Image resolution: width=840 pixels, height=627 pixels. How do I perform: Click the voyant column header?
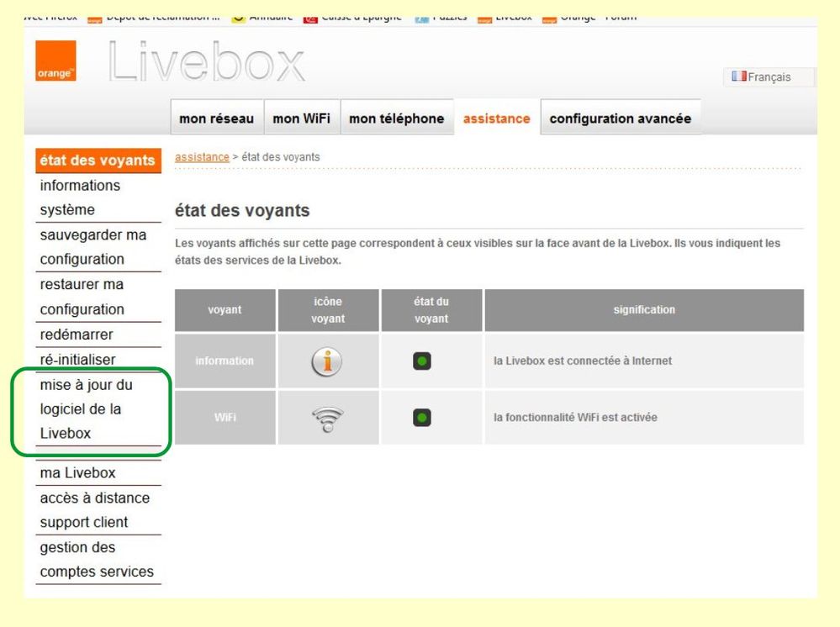coord(225,310)
